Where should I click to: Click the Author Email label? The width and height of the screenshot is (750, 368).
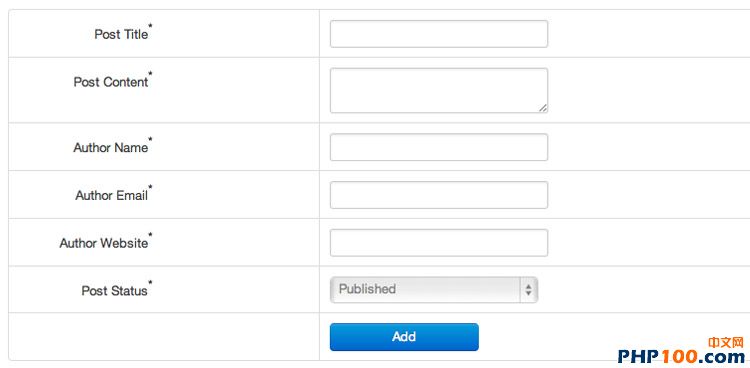(111, 195)
